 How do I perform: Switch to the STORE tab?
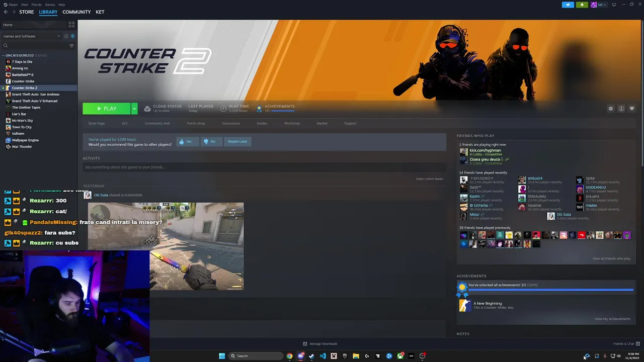[27, 12]
